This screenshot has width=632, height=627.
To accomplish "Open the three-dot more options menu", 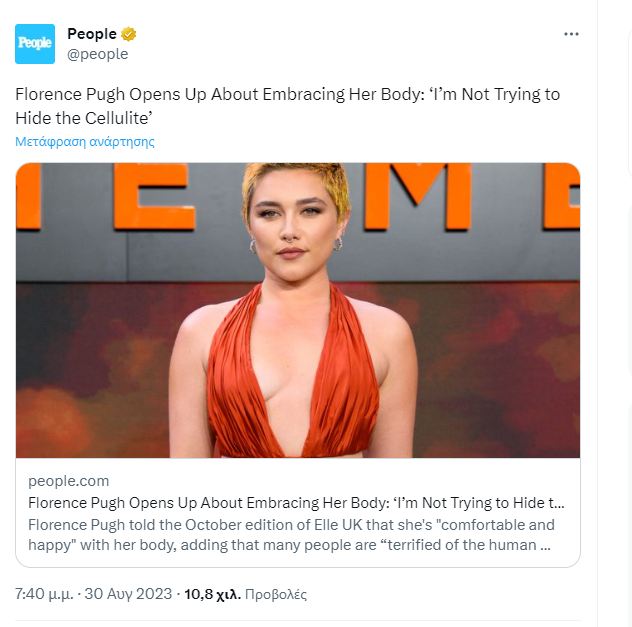I will tap(571, 34).
